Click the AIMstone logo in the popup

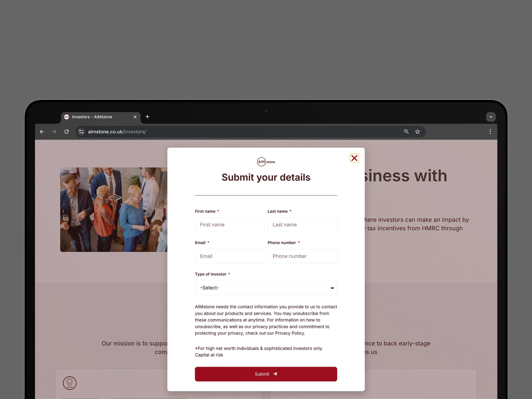[x=266, y=162]
